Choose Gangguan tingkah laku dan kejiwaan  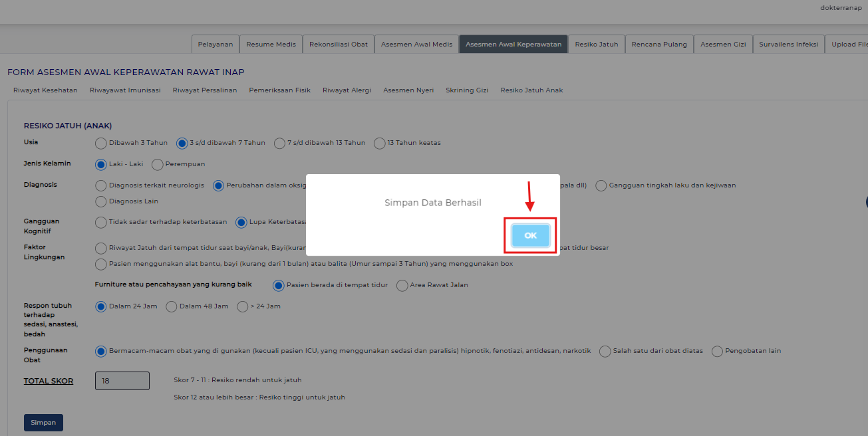point(601,185)
